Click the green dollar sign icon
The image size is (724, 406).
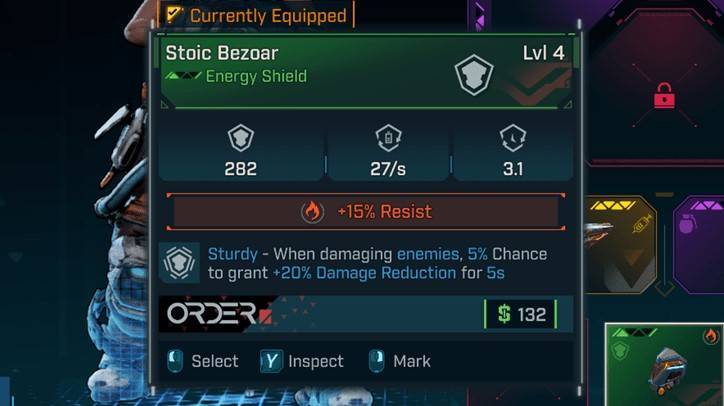pyautogui.click(x=504, y=314)
